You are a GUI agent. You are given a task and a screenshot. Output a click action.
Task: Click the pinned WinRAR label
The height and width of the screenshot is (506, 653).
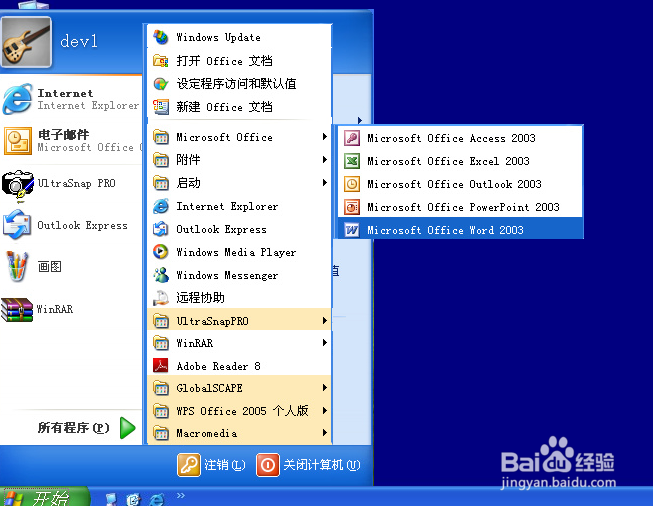pyautogui.click(x=55, y=309)
